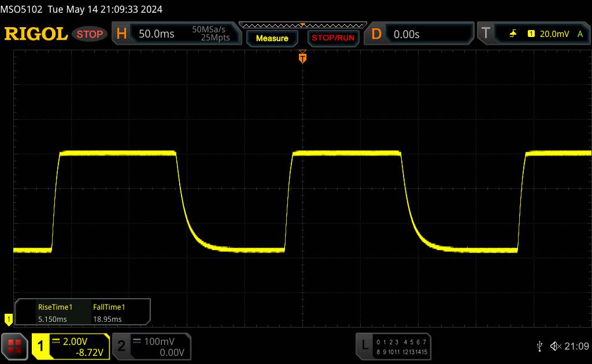Open the Measure menu
Viewport: 592px width, 364px height.
click(x=272, y=39)
